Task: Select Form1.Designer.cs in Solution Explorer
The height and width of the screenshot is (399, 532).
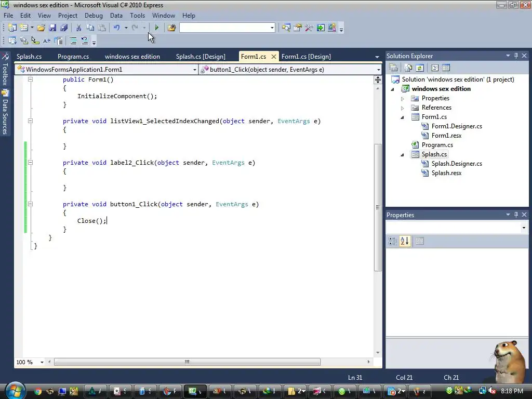Action: point(457,126)
